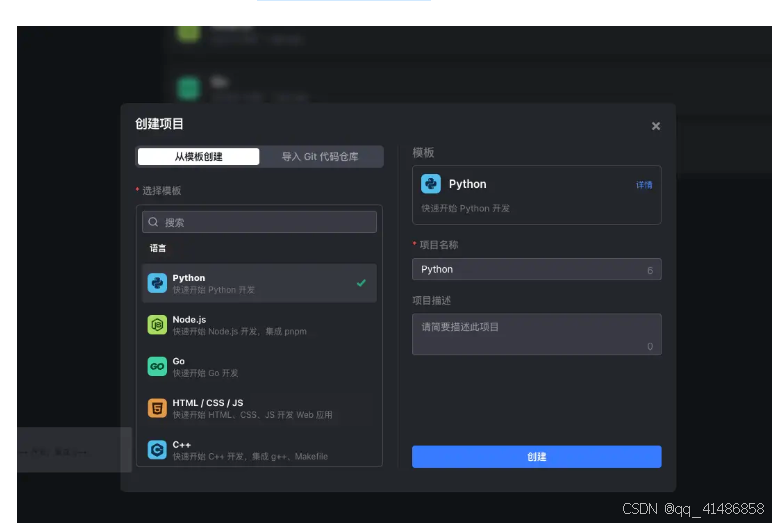Click the 项目名称 input containing Python
The width and height of the screenshot is (778, 523).
click(x=536, y=269)
